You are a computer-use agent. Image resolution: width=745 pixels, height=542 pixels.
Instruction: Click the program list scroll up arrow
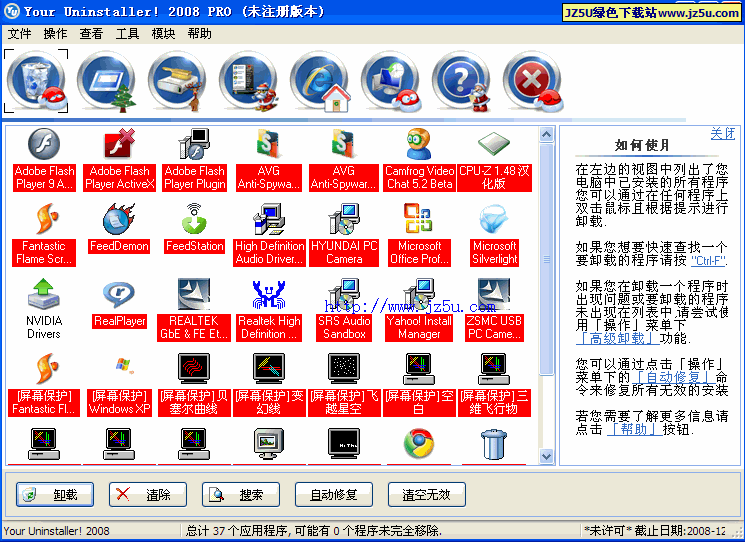pyautogui.click(x=546, y=134)
